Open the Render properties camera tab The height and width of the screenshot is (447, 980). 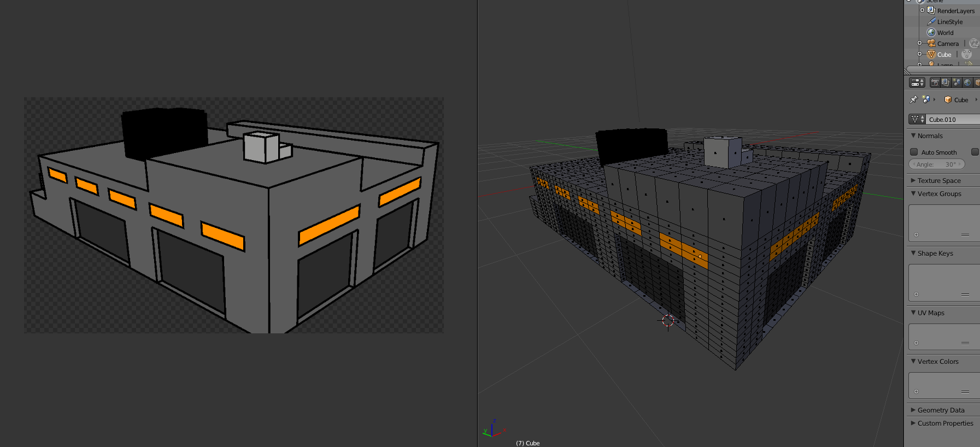tap(935, 83)
